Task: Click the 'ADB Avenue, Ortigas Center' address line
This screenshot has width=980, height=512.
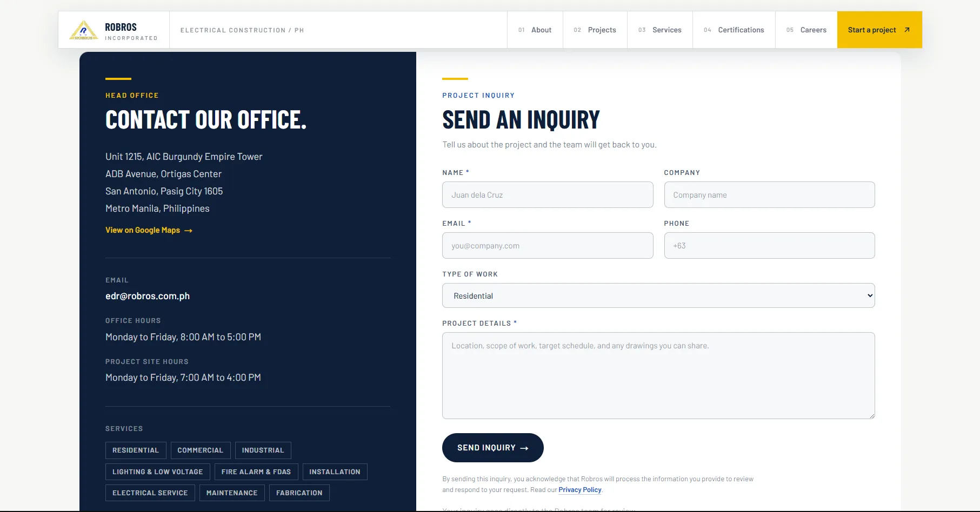Action: 164,174
